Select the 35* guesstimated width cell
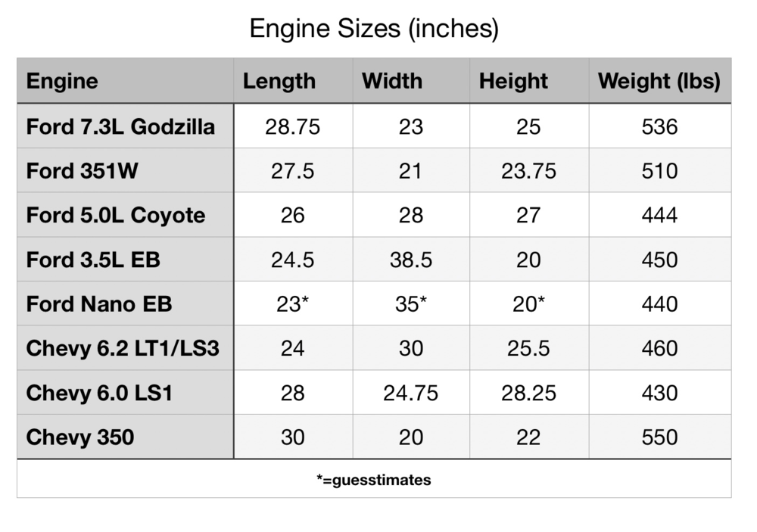Viewport: 757px width, 532px height. [410, 304]
